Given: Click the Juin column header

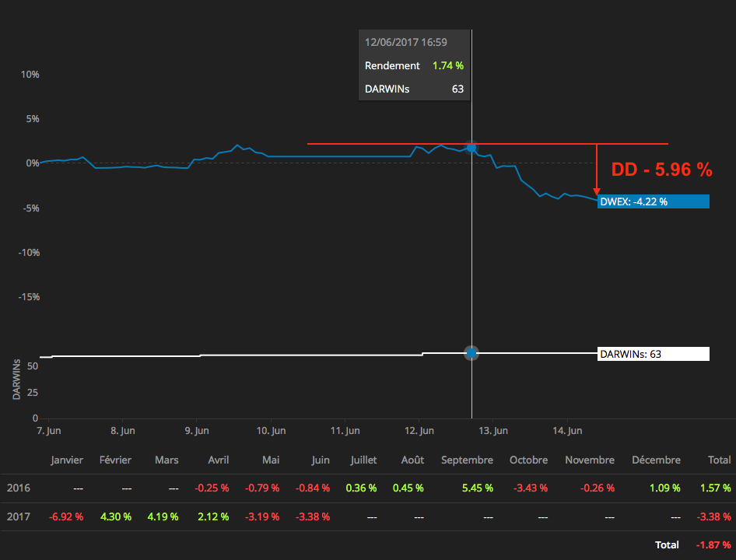Looking at the screenshot, I should point(320,460).
